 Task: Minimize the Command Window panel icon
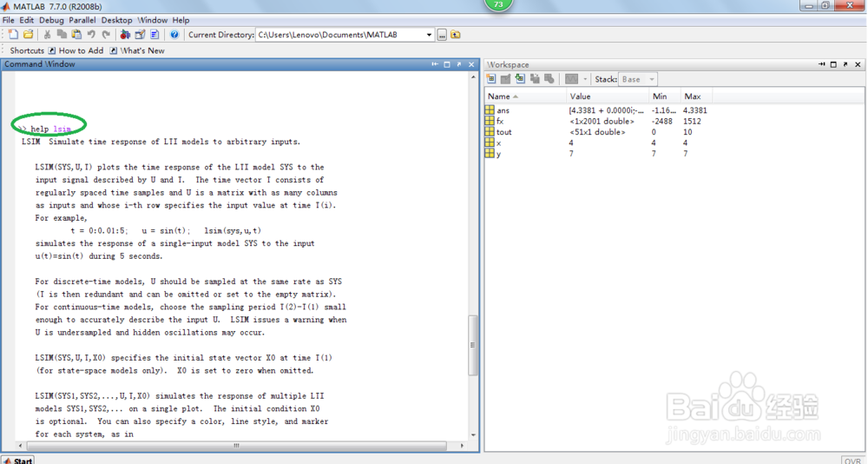[x=435, y=64]
